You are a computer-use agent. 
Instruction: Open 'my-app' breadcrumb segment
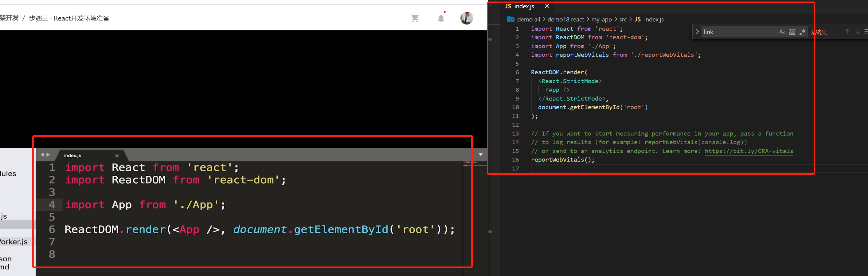coord(601,20)
